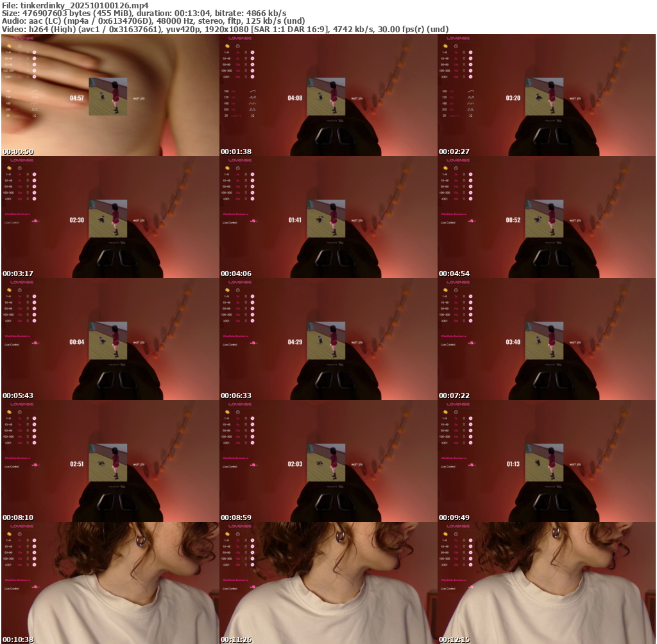View the frame stamped 00:05:43
This screenshot has width=657, height=644.
pos(110,339)
